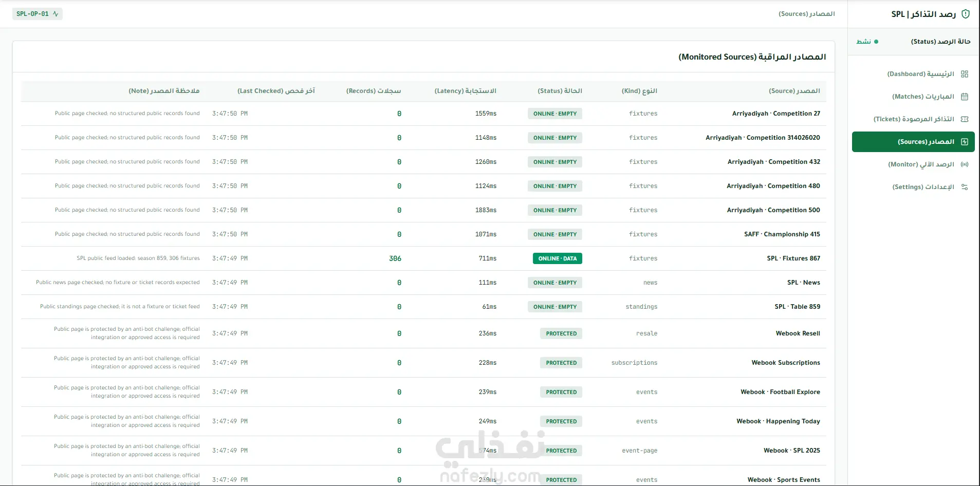Click PROTECTED badge for Webook Resell

point(561,333)
